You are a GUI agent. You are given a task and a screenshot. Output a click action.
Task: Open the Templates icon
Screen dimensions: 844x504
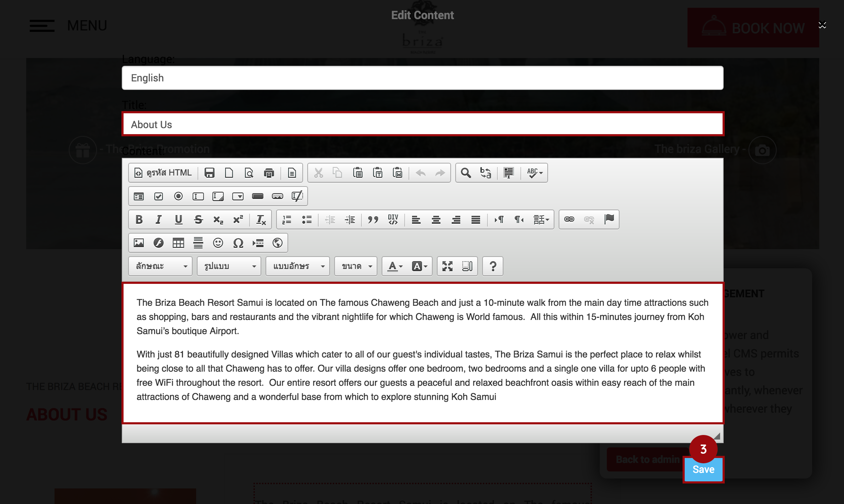coord(292,173)
